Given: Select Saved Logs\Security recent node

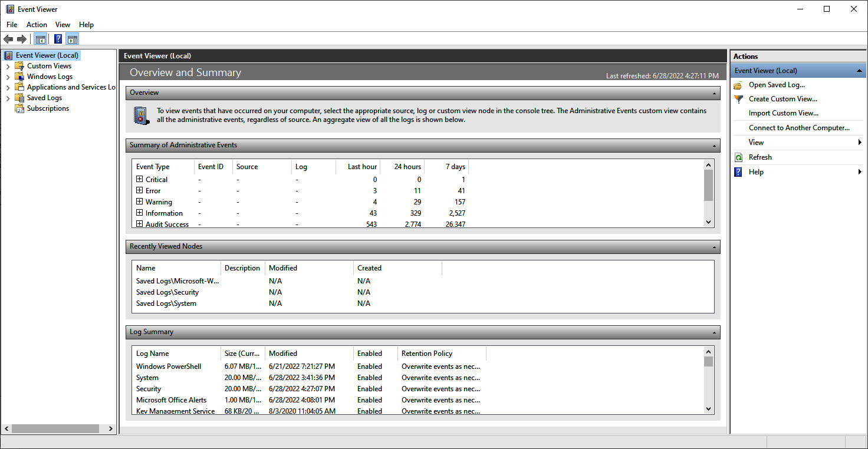Looking at the screenshot, I should coord(167,292).
